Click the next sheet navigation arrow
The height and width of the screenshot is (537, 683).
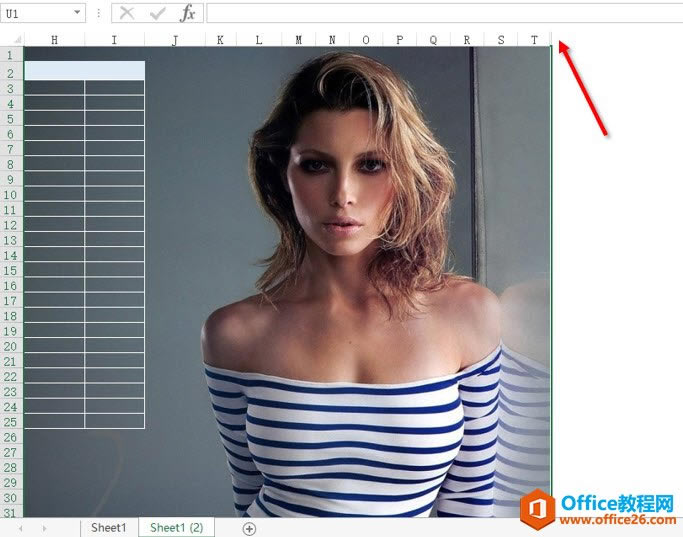pyautogui.click(x=44, y=528)
